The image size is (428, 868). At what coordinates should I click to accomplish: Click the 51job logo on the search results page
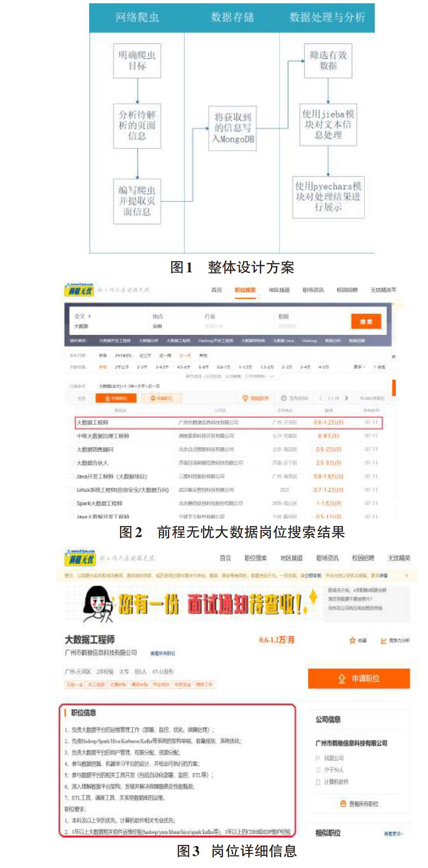tap(79, 289)
